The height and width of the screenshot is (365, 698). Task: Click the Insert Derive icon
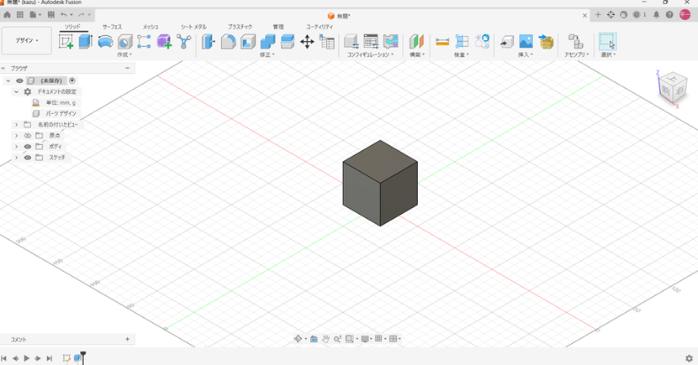[x=507, y=41]
